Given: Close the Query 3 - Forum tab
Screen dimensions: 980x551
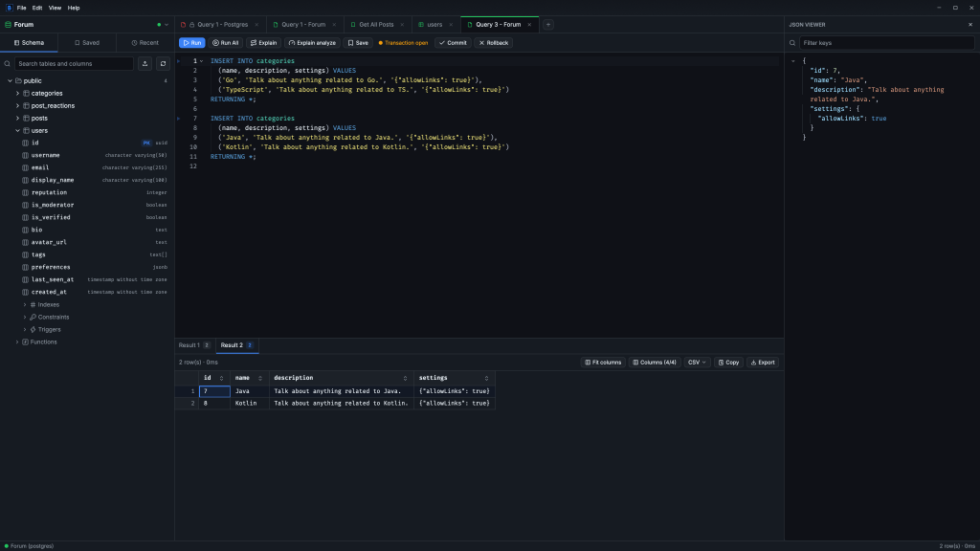Looking at the screenshot, I should (x=529, y=25).
